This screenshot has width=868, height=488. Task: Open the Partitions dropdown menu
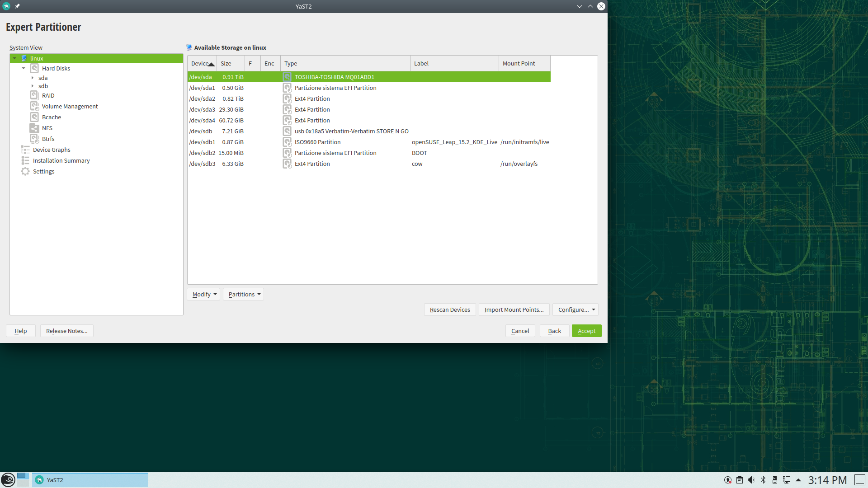click(244, 294)
